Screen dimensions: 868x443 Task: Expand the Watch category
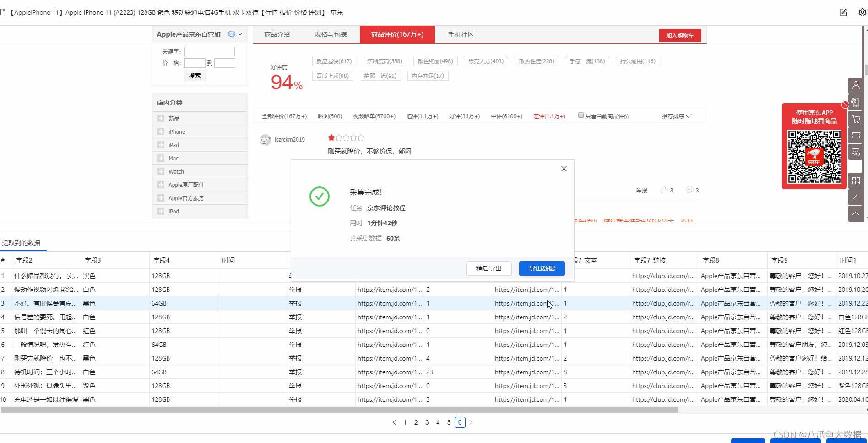pos(161,171)
